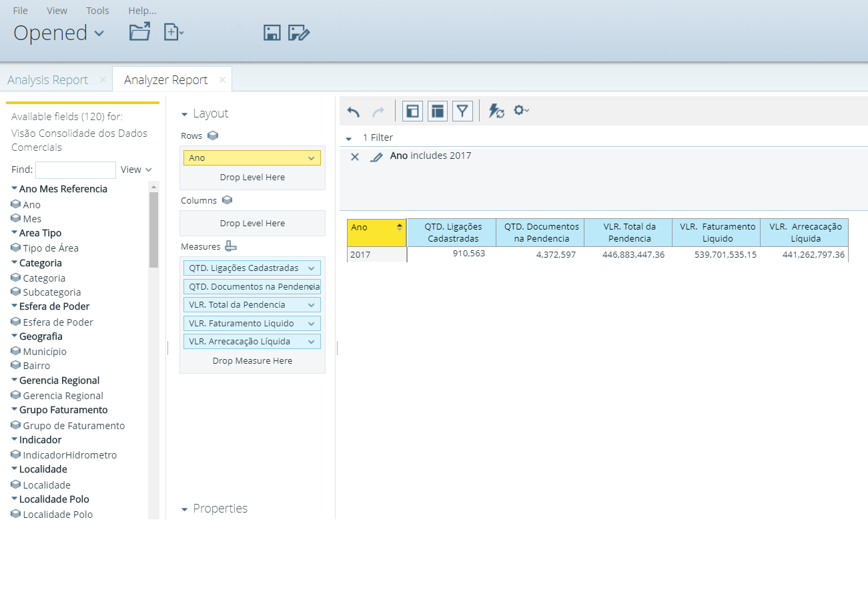Open the gear options dropdown
This screenshot has height=604, width=868.
click(x=521, y=111)
